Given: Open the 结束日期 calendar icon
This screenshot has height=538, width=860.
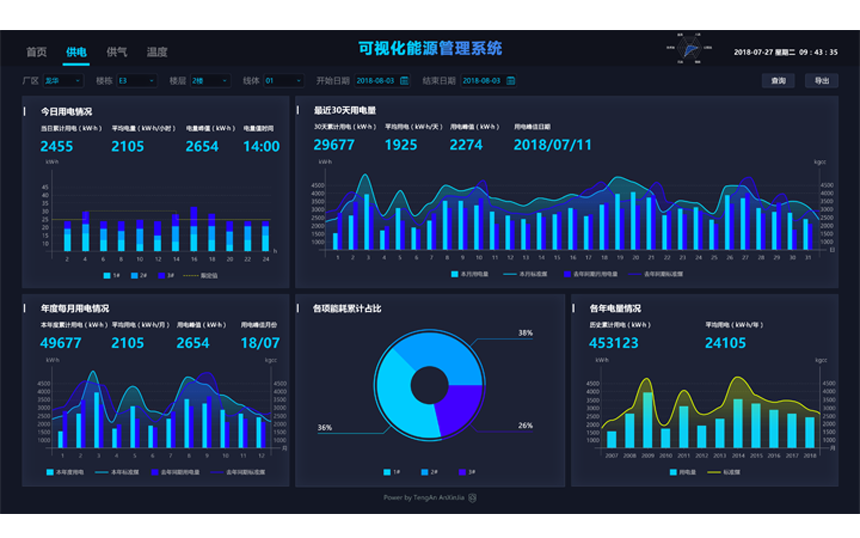Looking at the screenshot, I should (509, 81).
